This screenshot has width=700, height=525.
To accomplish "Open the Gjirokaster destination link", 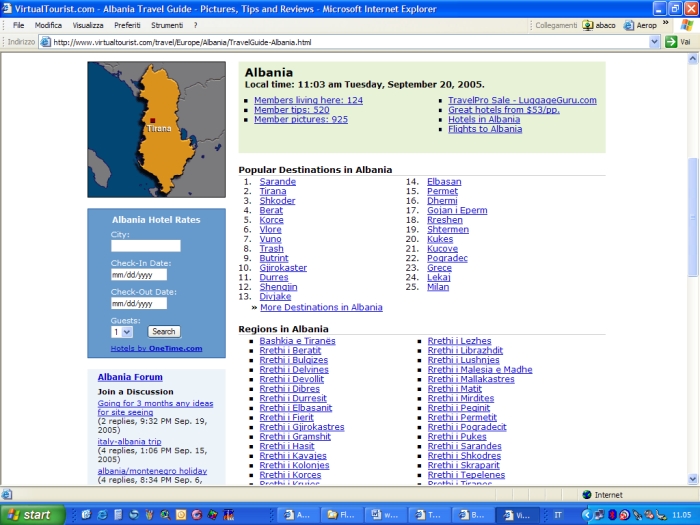I will (x=283, y=267).
